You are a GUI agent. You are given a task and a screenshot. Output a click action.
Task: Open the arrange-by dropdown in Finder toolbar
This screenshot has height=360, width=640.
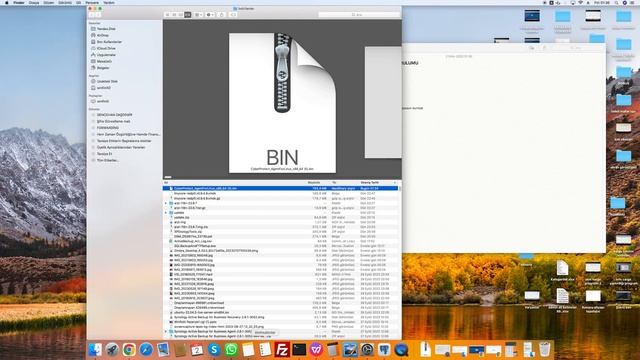[x=198, y=15]
